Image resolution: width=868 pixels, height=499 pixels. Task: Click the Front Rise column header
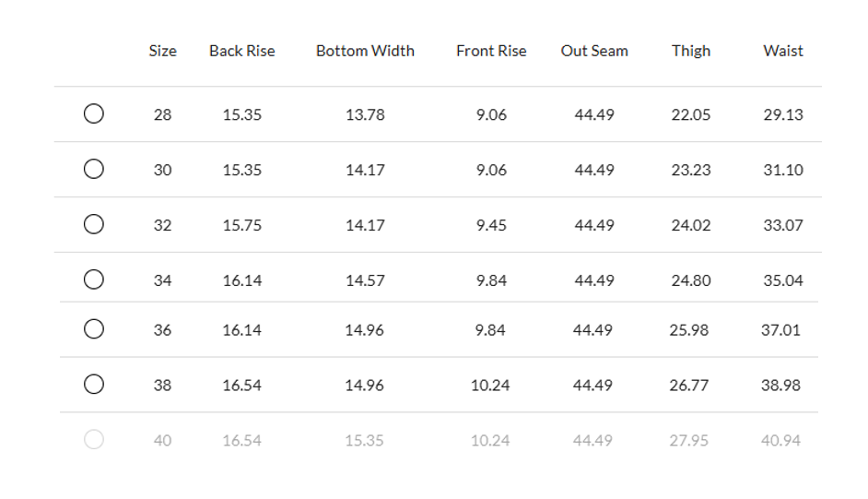point(491,51)
